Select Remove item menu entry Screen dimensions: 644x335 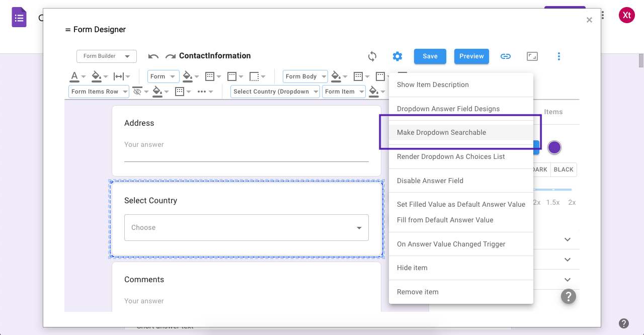point(461,292)
